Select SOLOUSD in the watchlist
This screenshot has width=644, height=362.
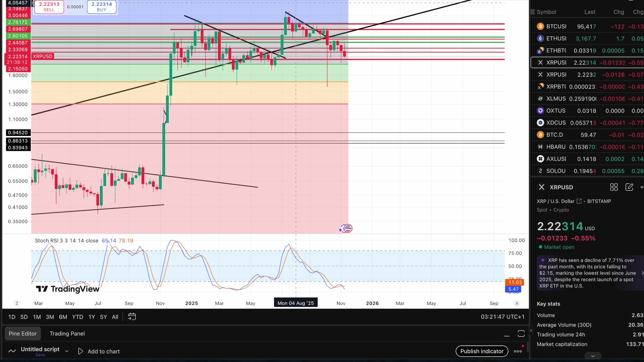tap(587, 171)
